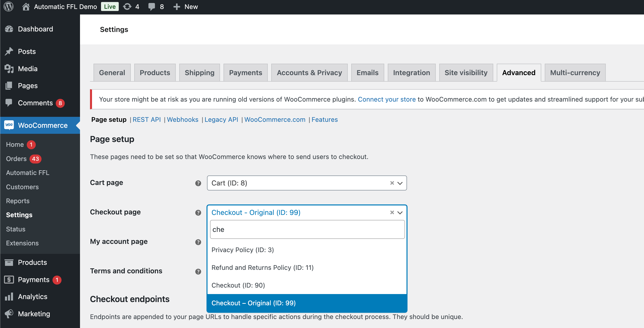Select Privacy Policy (ID: 3) option
Image resolution: width=644 pixels, height=328 pixels.
pyautogui.click(x=242, y=250)
